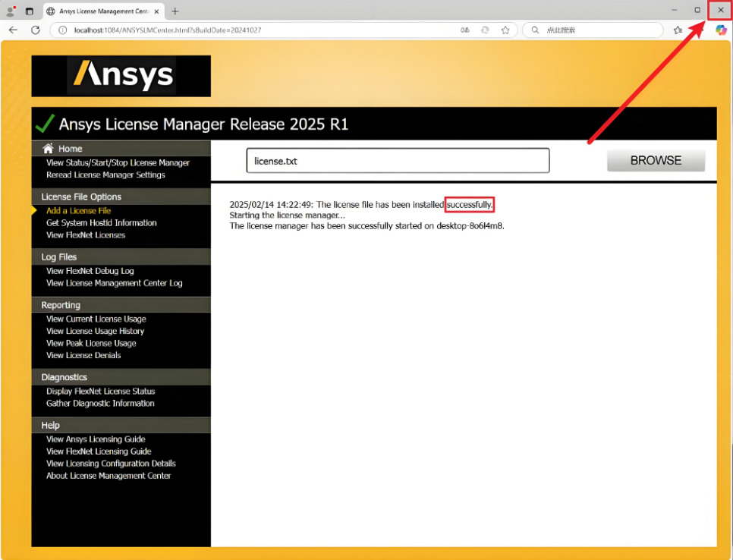Open Display FlexNet License Status

100,392
